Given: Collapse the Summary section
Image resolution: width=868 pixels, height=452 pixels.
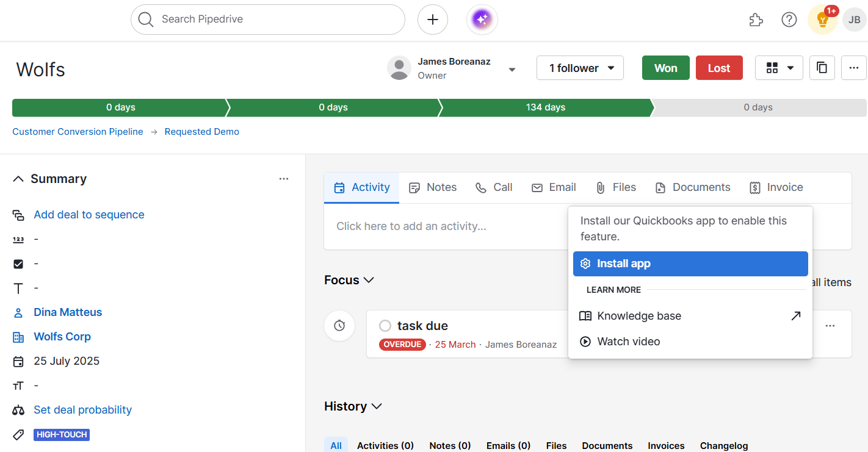Looking at the screenshot, I should click(x=19, y=179).
